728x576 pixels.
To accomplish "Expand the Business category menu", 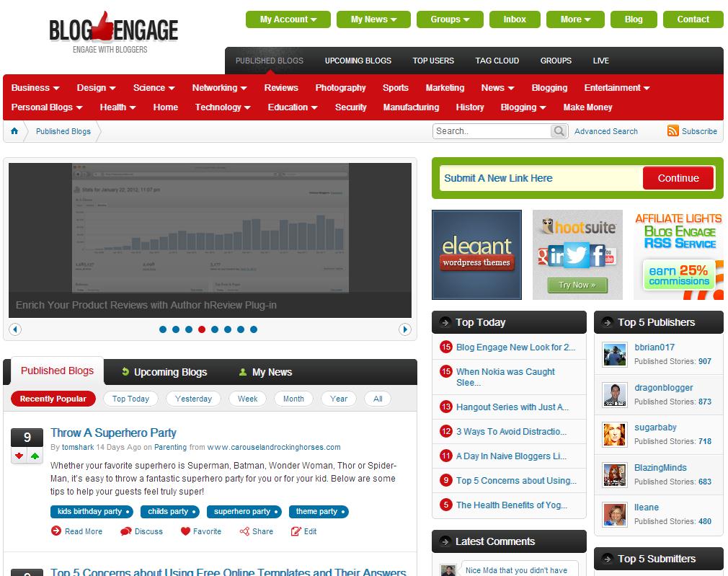I will tap(35, 88).
